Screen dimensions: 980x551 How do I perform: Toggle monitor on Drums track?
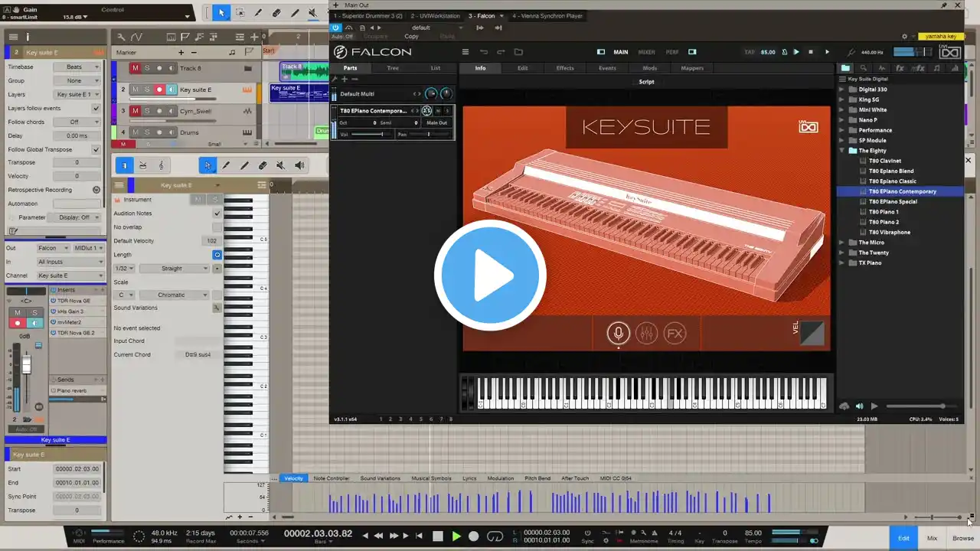(171, 132)
